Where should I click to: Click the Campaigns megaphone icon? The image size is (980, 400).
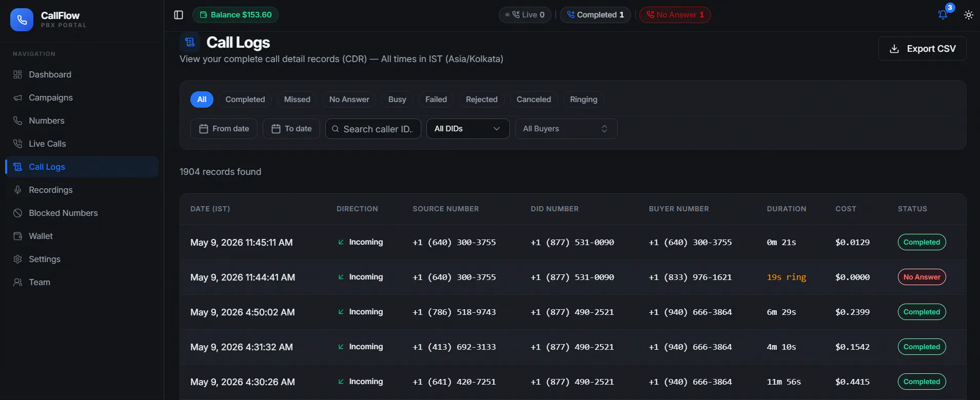pos(17,97)
